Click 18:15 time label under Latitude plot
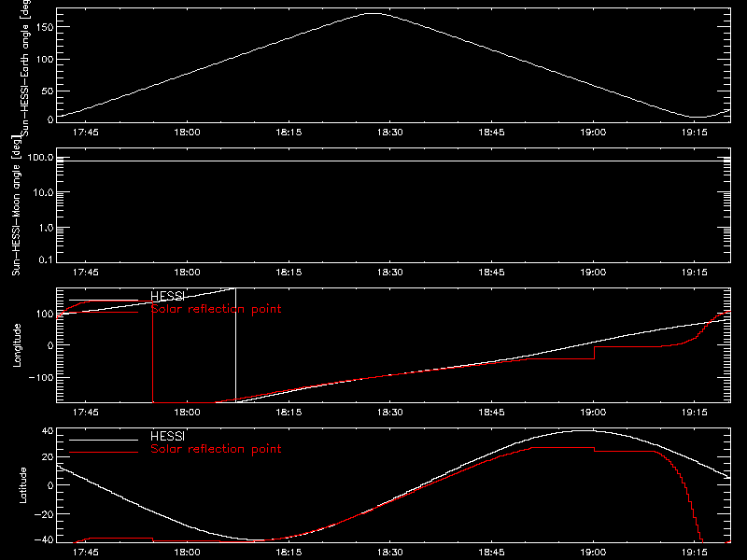Viewport: 747px width, 560px height. coord(289,552)
